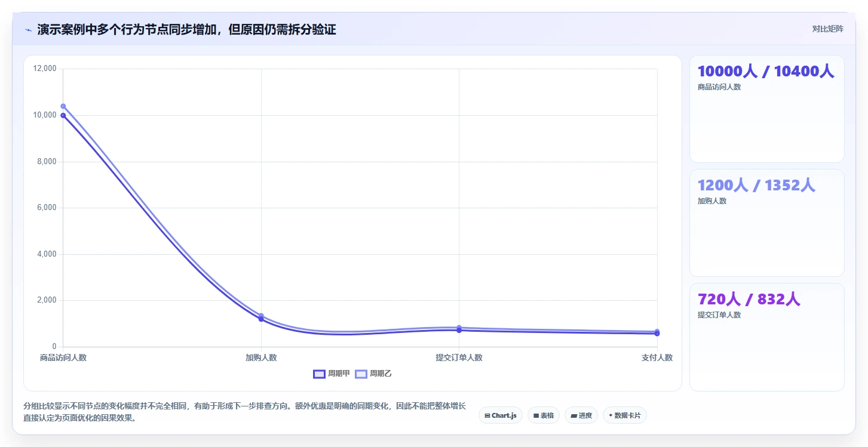The width and height of the screenshot is (868, 447).
Task: Click the 商品访问人数 x-axis label
Action: pos(63,358)
